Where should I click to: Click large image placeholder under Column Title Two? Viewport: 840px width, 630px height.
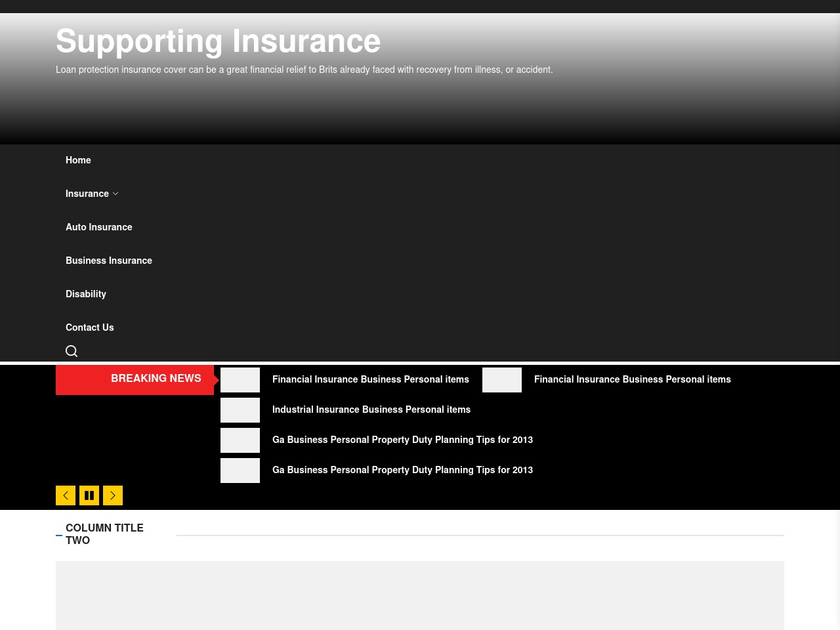pos(420,595)
